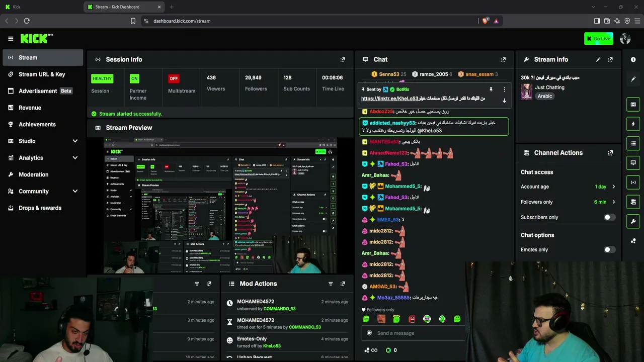This screenshot has width=644, height=362.
Task: Toggle Subscribers only chat switch
Action: click(609, 217)
